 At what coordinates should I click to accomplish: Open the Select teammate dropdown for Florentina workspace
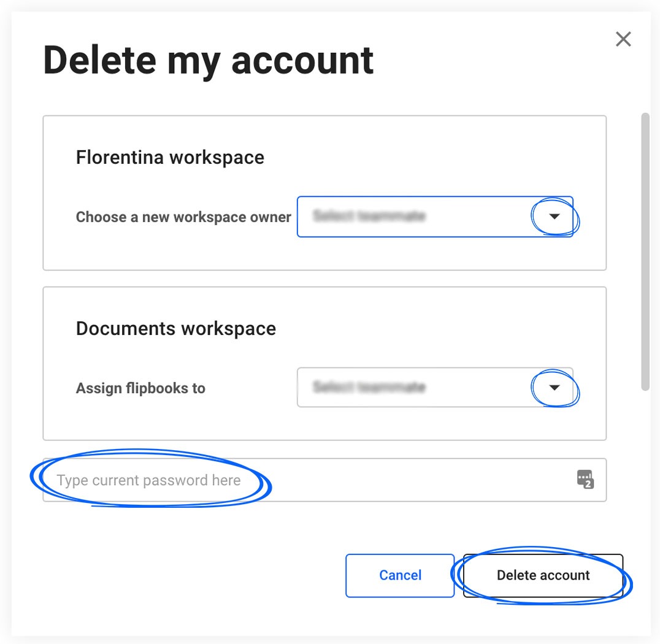[x=436, y=217]
